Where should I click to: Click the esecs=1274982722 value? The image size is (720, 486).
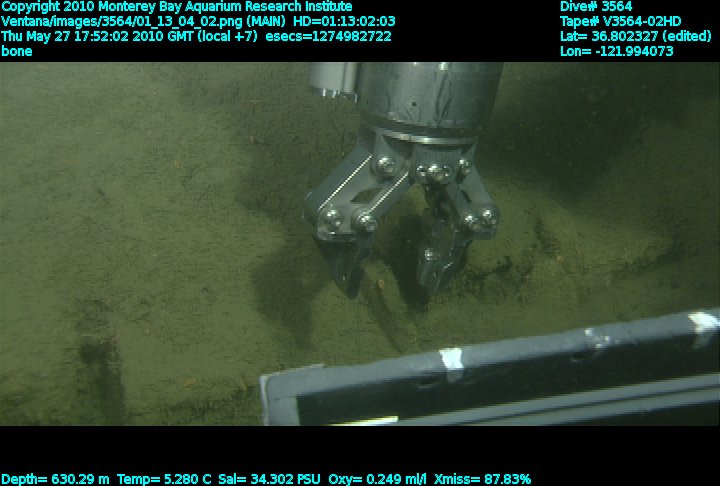point(328,36)
